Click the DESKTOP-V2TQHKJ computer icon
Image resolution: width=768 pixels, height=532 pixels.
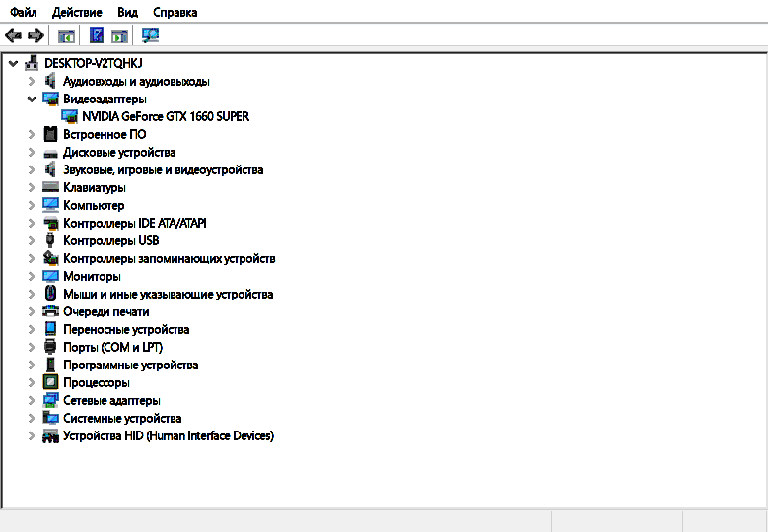32,63
